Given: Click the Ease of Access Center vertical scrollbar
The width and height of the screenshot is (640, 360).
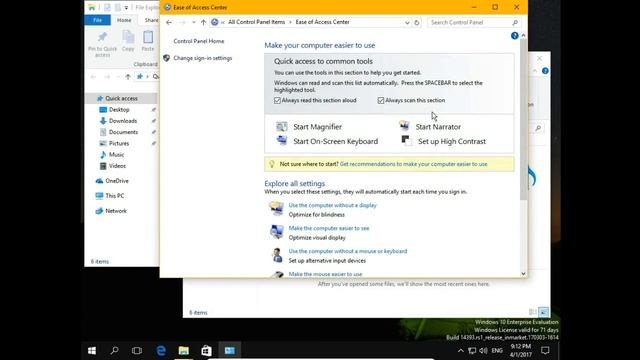Looking at the screenshot, I should [x=523, y=120].
